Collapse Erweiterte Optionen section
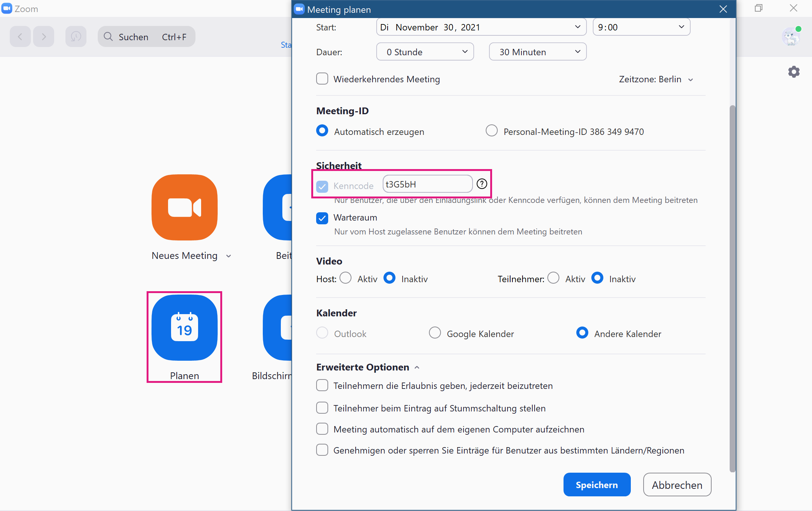Viewport: 812px width, 511px height. [417, 367]
